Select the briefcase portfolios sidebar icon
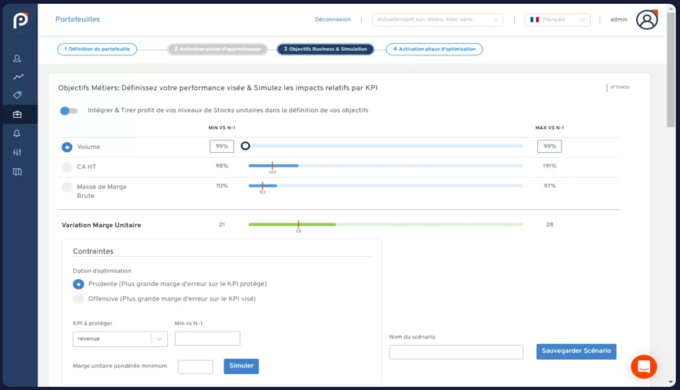 click(17, 115)
